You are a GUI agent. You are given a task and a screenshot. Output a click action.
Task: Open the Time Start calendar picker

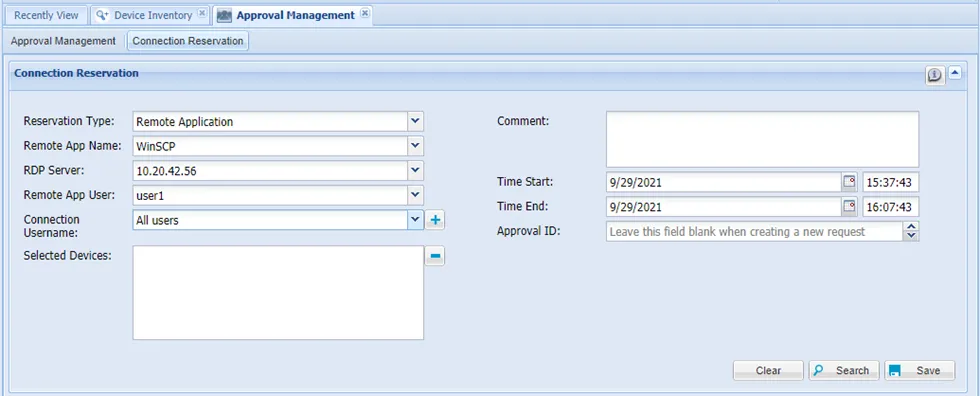849,182
